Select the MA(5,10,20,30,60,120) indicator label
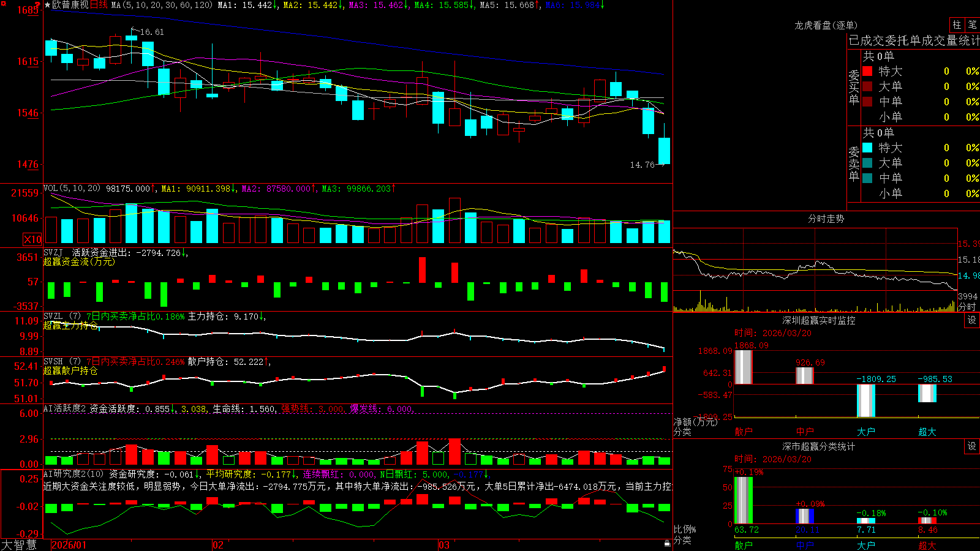The height and width of the screenshot is (551, 980). [162, 5]
